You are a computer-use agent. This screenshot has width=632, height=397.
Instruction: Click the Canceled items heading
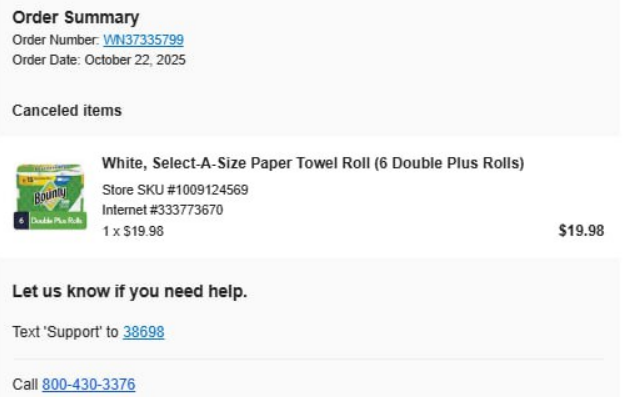click(x=67, y=110)
